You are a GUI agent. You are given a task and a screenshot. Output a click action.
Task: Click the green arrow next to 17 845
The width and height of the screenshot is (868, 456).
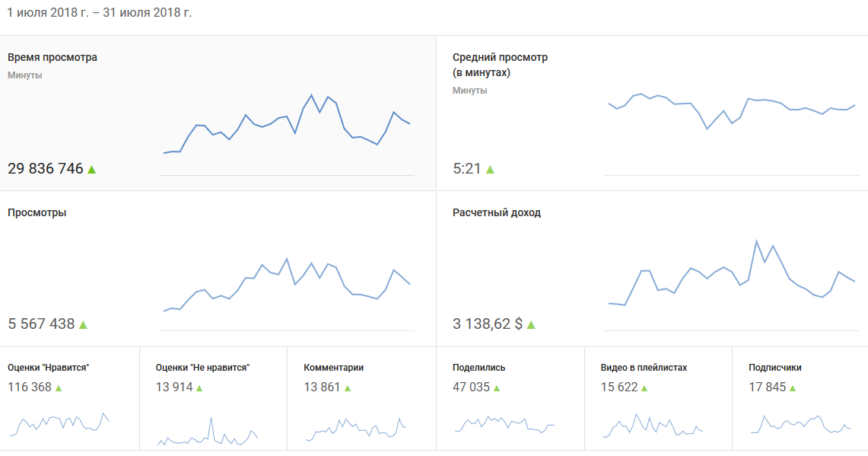pos(793,387)
